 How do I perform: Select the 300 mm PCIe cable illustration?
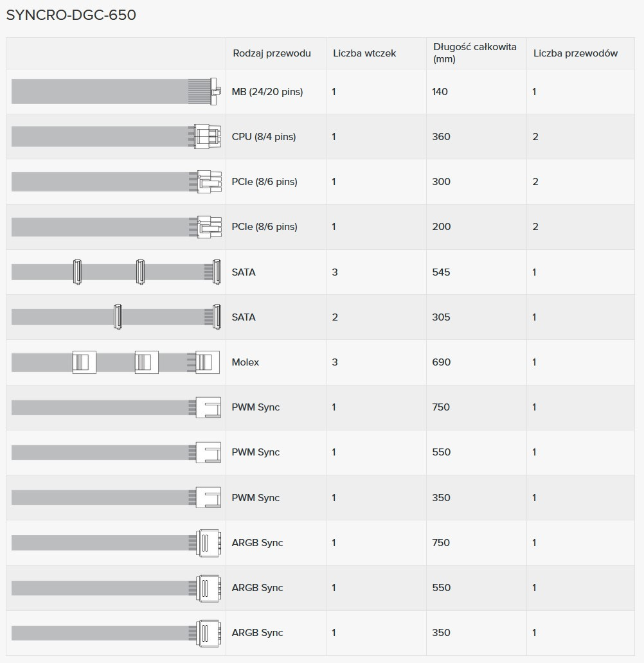tap(116, 182)
